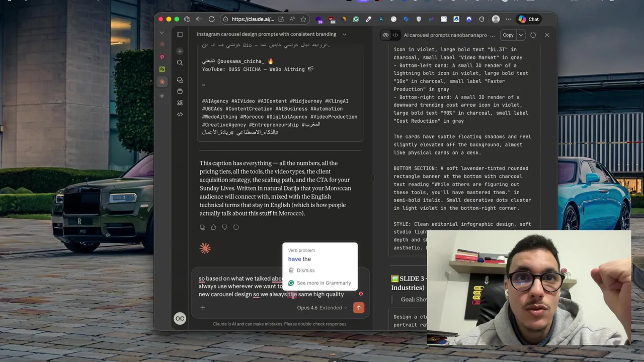
Task: Open Artifacts grid icon in Claude sidebar
Action: point(180,103)
